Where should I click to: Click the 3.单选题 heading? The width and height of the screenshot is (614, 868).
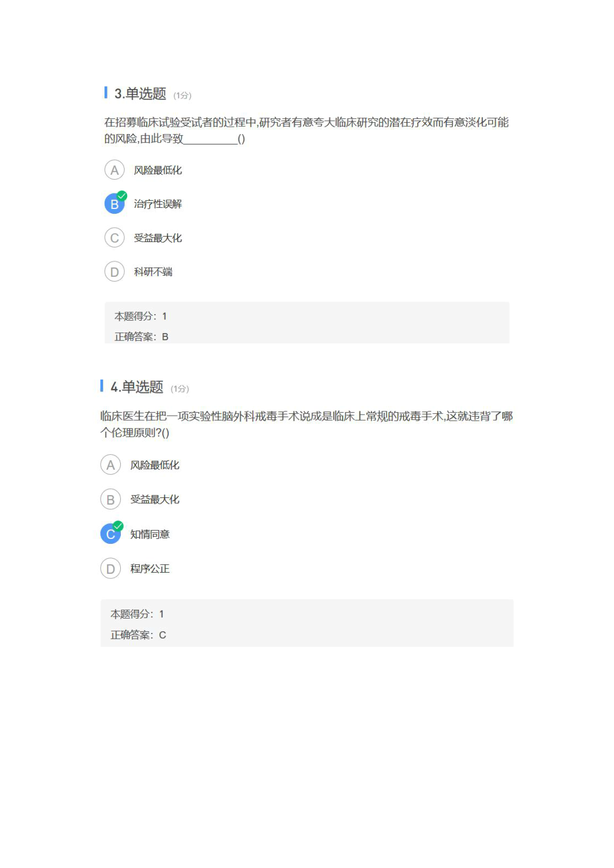click(140, 94)
